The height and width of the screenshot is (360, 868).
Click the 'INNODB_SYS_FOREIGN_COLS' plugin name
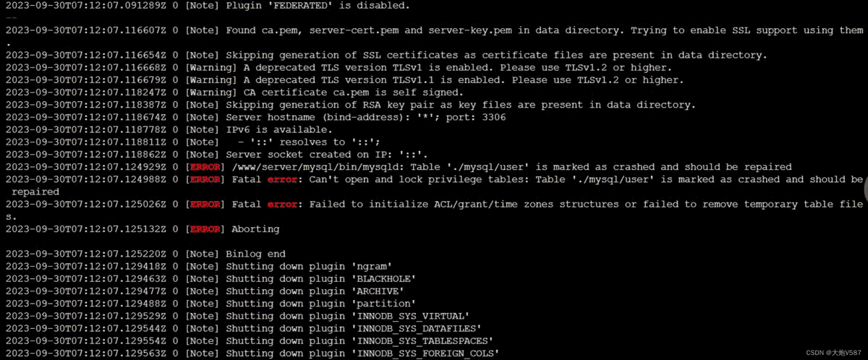pyautogui.click(x=425, y=353)
